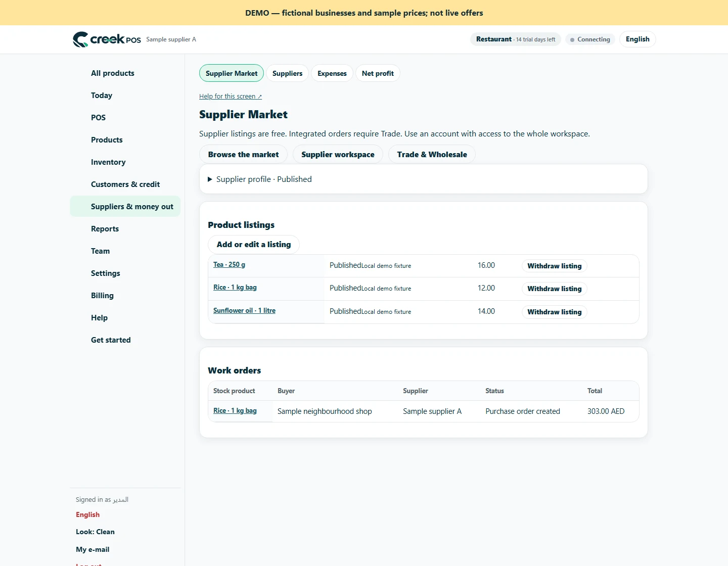Select Browse the market
The image size is (728, 566).
click(243, 155)
